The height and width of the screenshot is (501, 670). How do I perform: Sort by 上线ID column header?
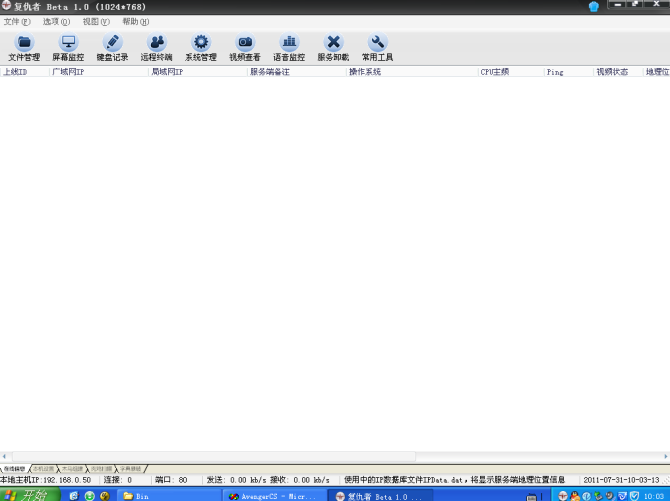pyautogui.click(x=25, y=72)
